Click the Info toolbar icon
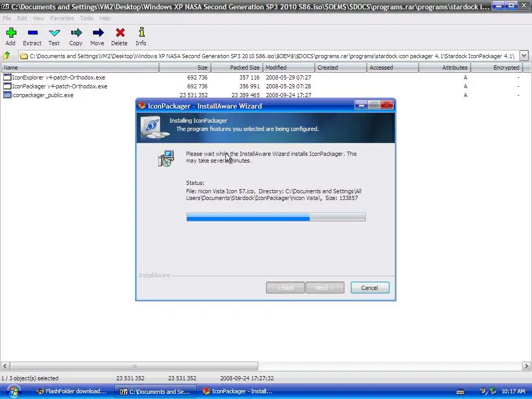The image size is (532, 399). [141, 32]
